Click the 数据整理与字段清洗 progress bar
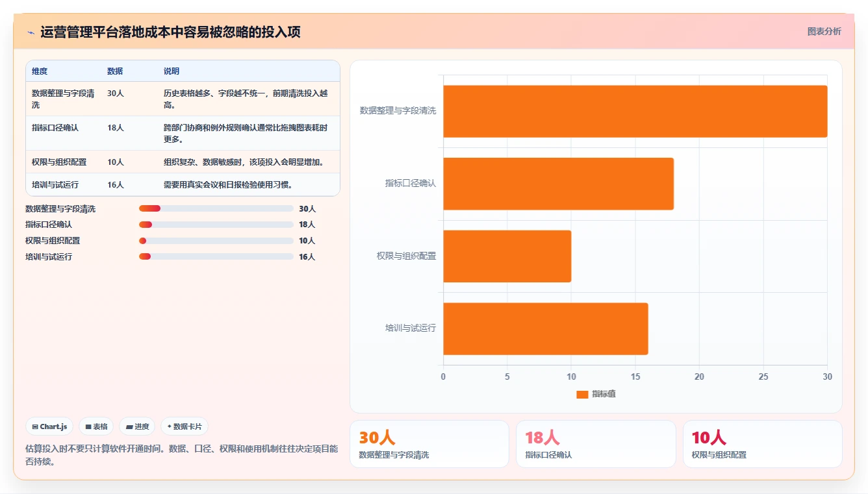868x494 pixels. click(x=216, y=208)
